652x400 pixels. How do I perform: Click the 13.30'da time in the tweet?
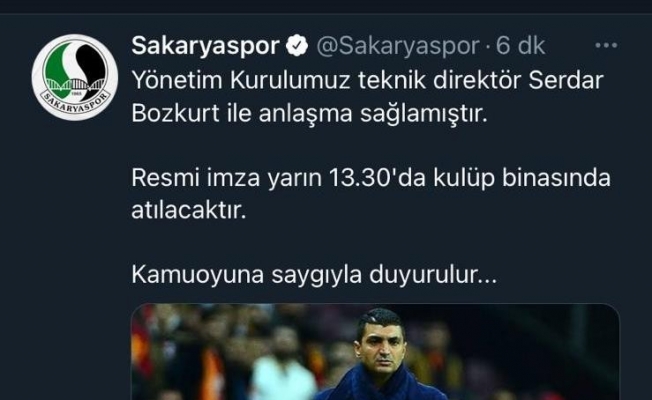377,178
